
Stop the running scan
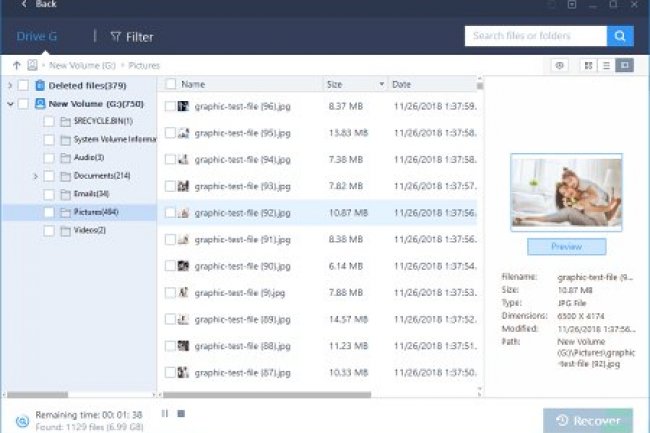click(x=181, y=412)
